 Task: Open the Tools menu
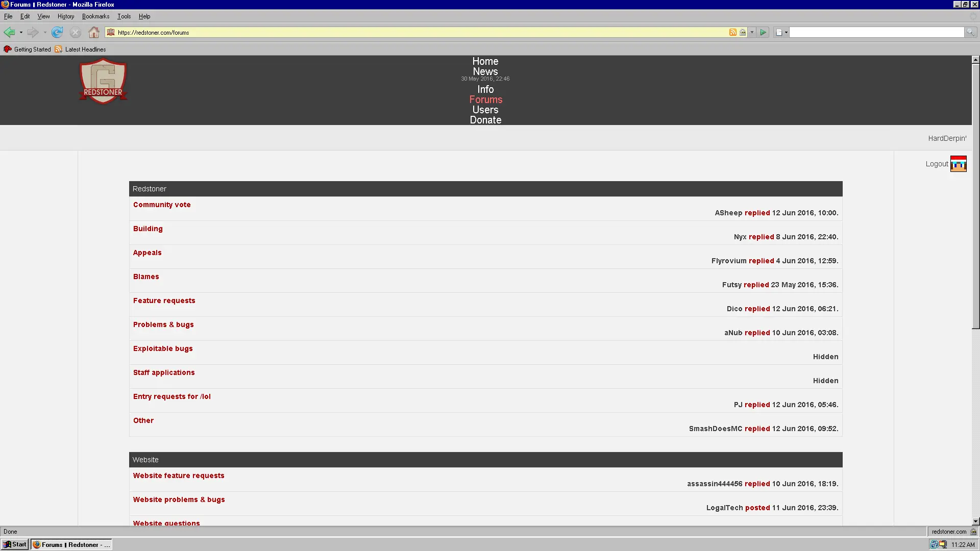(x=124, y=16)
